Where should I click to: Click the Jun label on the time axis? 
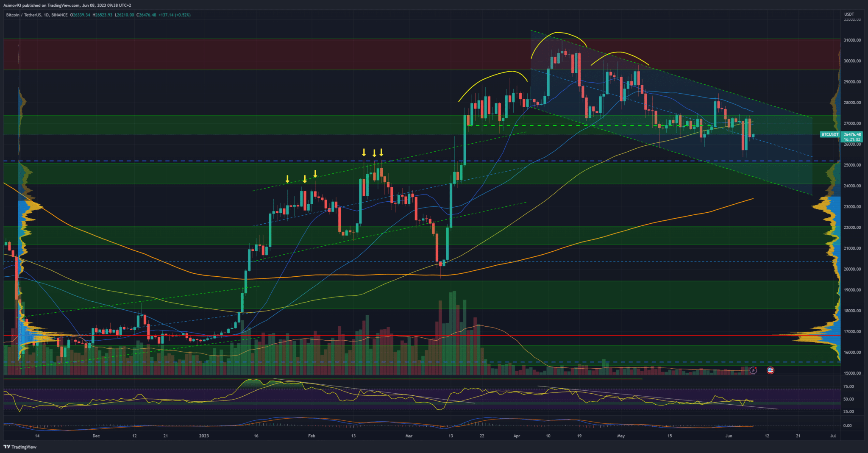coord(729,436)
